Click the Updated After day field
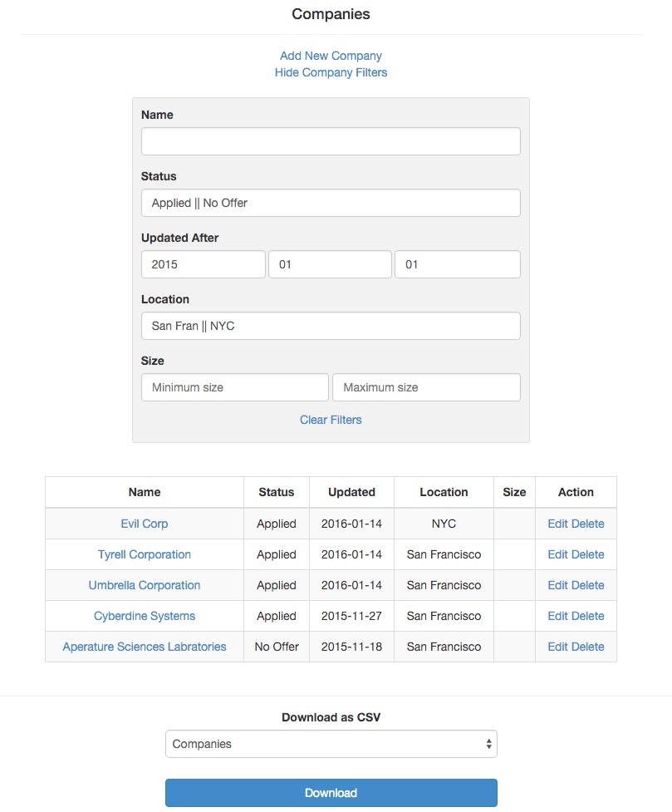This screenshot has width=672, height=812. tap(458, 264)
